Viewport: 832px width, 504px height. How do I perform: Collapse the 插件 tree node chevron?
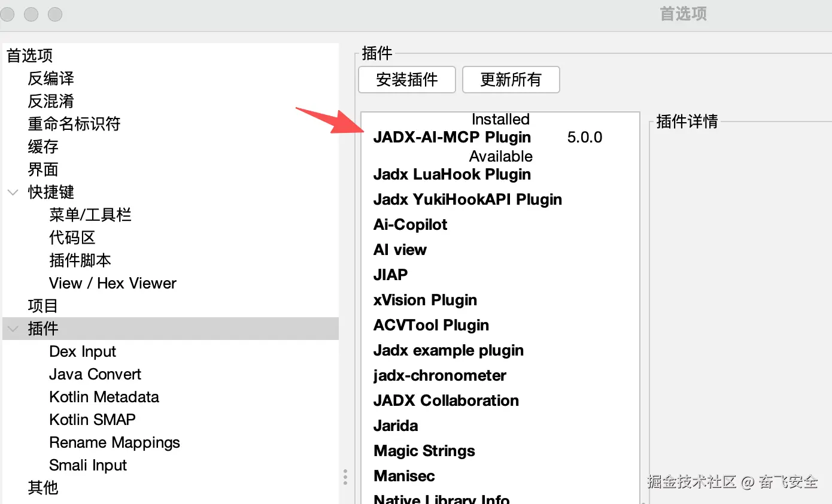pos(13,329)
